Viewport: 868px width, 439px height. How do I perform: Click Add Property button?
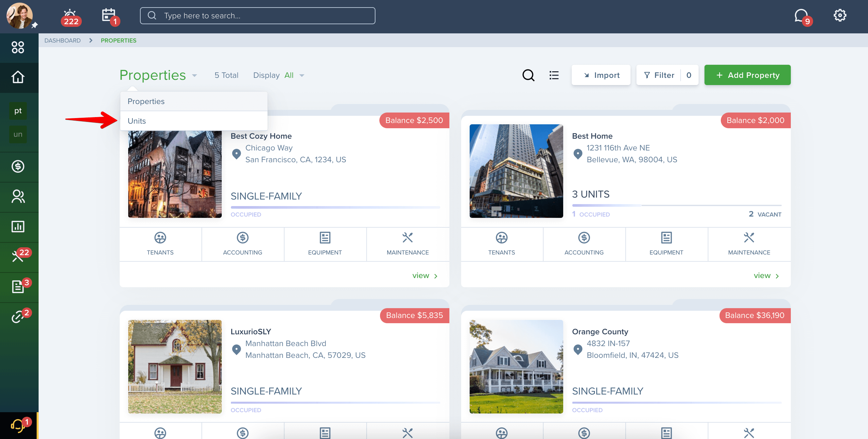click(x=747, y=75)
